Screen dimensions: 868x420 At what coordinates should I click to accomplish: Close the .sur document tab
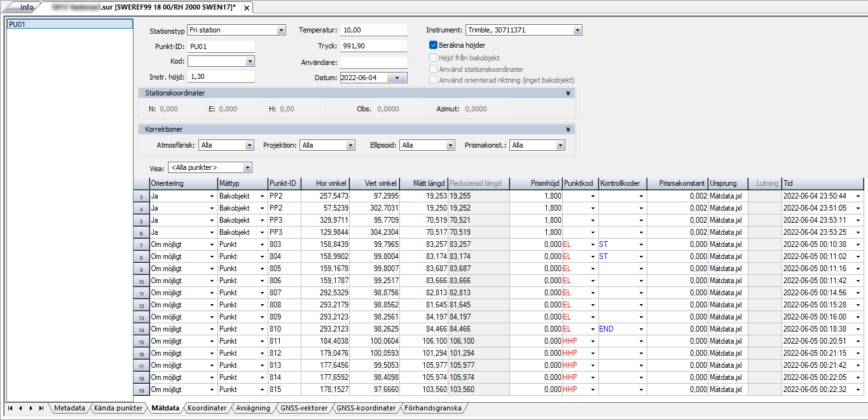pos(247,8)
